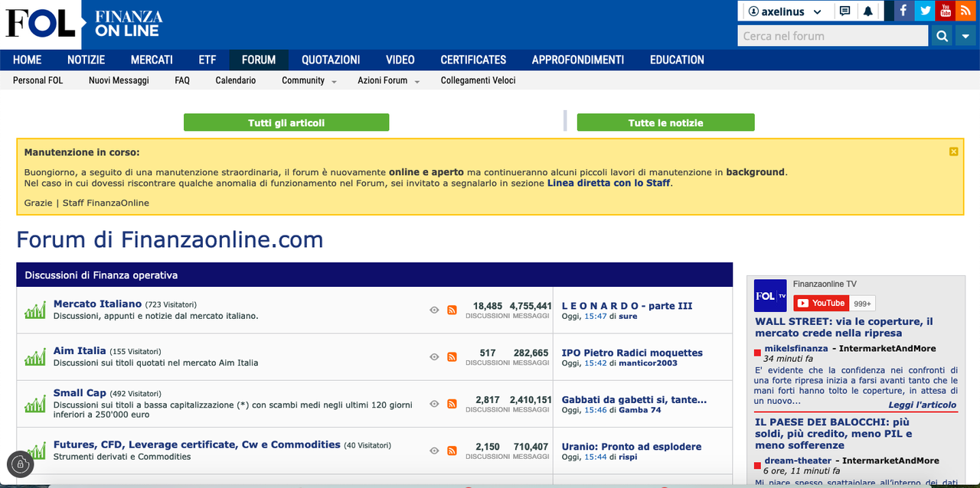Open author mikelsfinanza link
Viewport: 980px width, 488px height.
[x=796, y=348]
